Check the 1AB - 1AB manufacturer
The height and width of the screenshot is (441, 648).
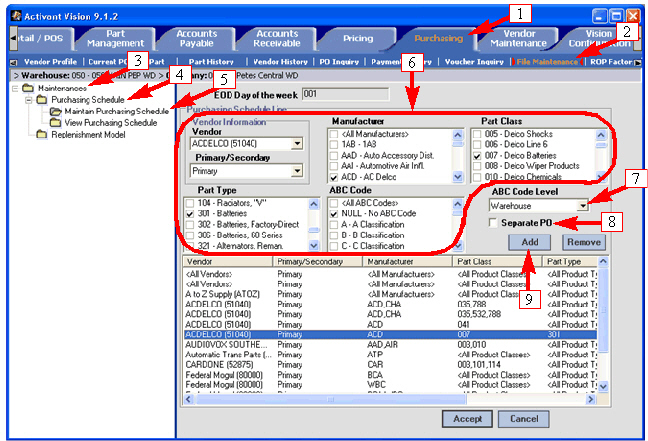334,145
